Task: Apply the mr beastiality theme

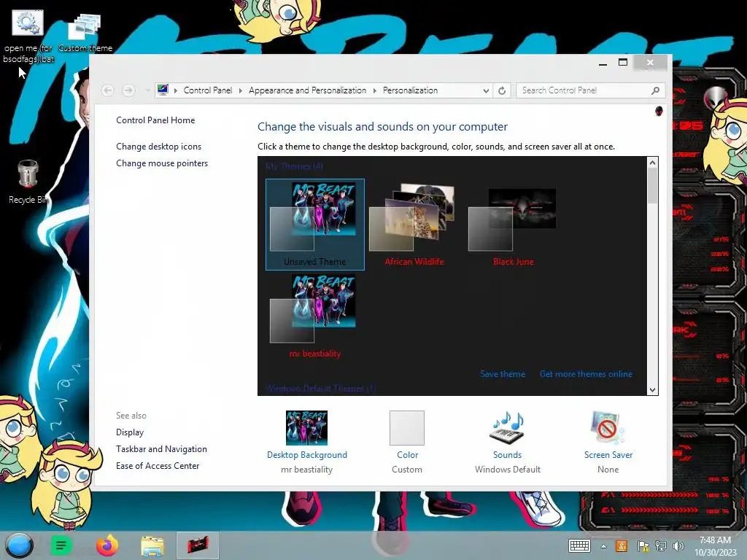Action: point(315,316)
